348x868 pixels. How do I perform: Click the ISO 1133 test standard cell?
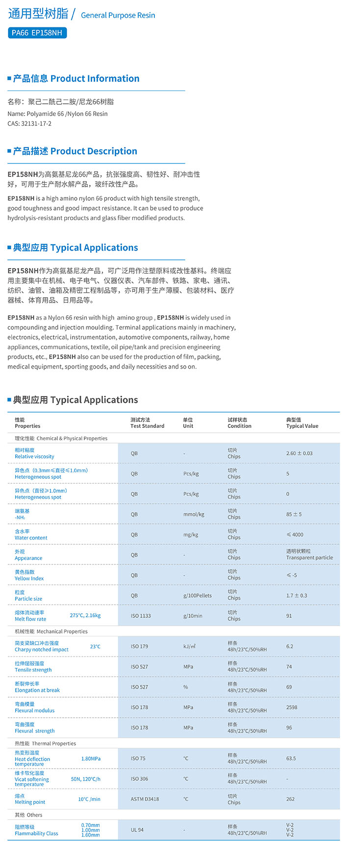click(x=141, y=616)
